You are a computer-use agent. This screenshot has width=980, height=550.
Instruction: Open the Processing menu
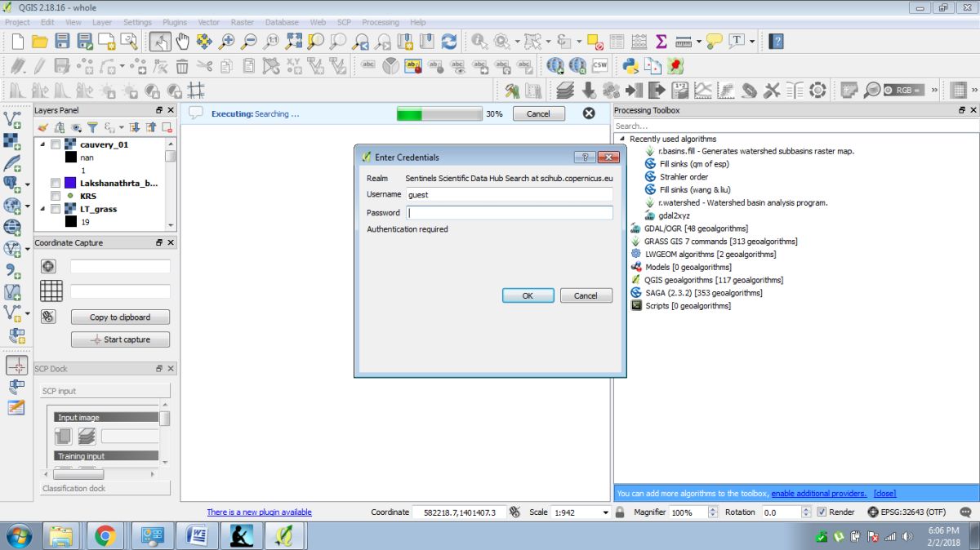[381, 22]
